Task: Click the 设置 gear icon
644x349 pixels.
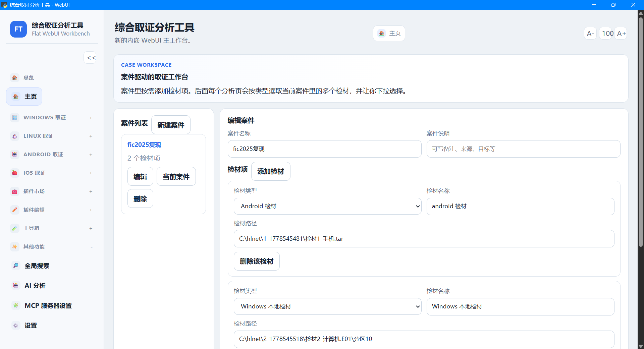Action: click(16, 326)
